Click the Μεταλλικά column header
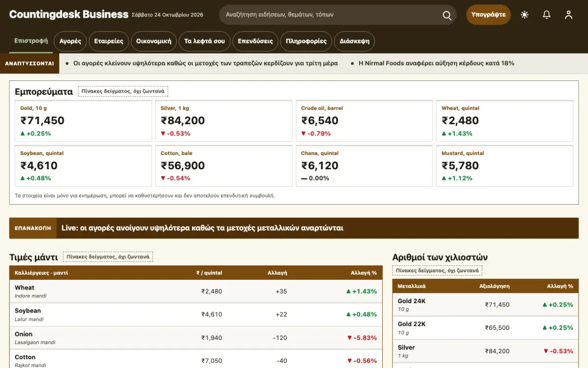Screen dimensions: 588x368 coord(412,286)
